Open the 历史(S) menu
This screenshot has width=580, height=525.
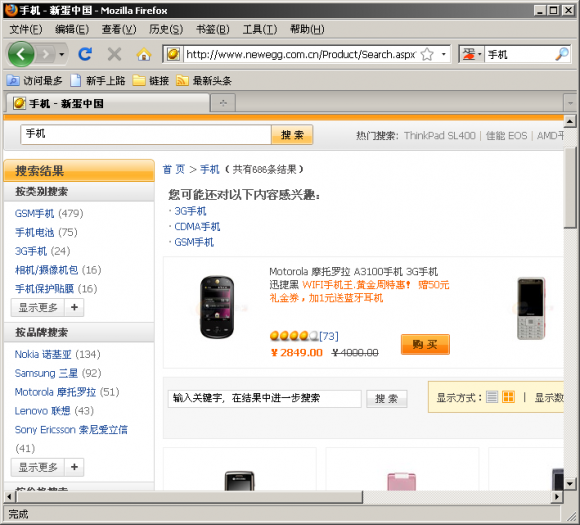(166, 29)
